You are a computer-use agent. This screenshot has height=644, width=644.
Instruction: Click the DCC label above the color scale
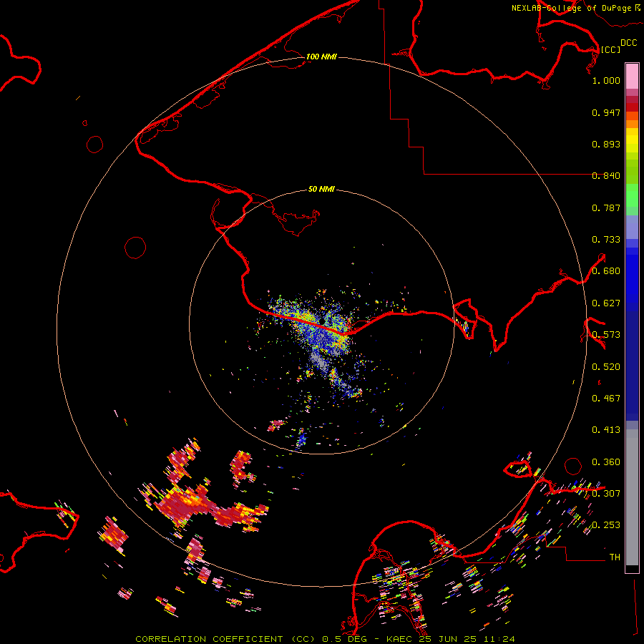pos(628,43)
